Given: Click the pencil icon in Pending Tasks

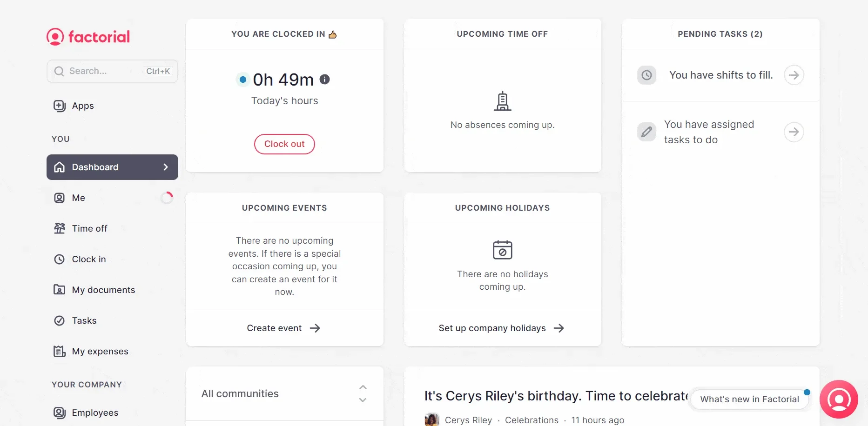Looking at the screenshot, I should (646, 132).
